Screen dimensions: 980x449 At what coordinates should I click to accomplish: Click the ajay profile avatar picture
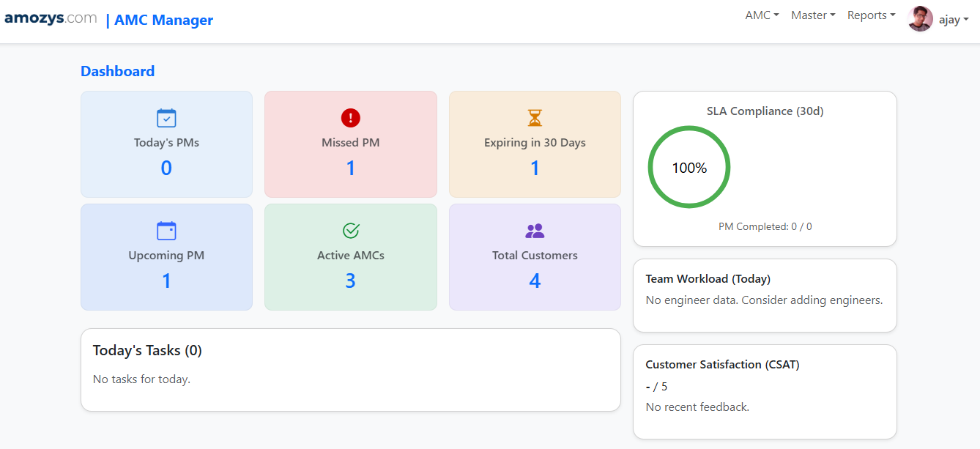920,19
